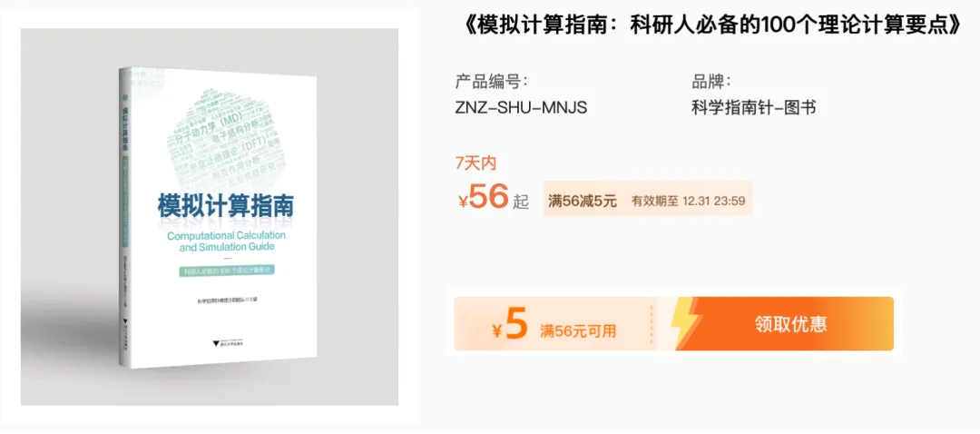Click the 满56元可用 condition text
Screen dimensions: 980x434
pos(577,330)
